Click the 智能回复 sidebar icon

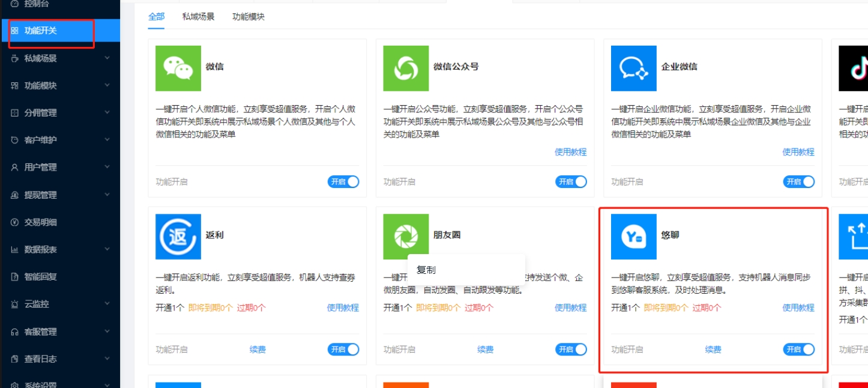tap(15, 277)
